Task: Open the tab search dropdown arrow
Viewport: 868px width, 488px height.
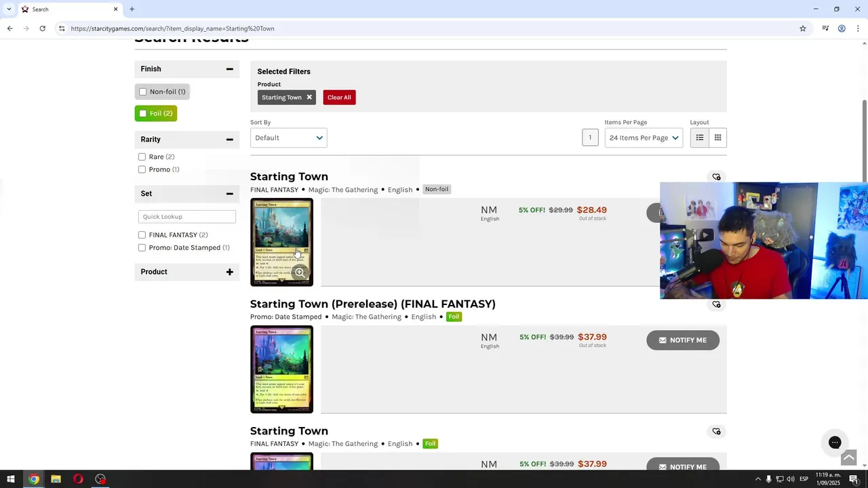Action: click(9, 9)
